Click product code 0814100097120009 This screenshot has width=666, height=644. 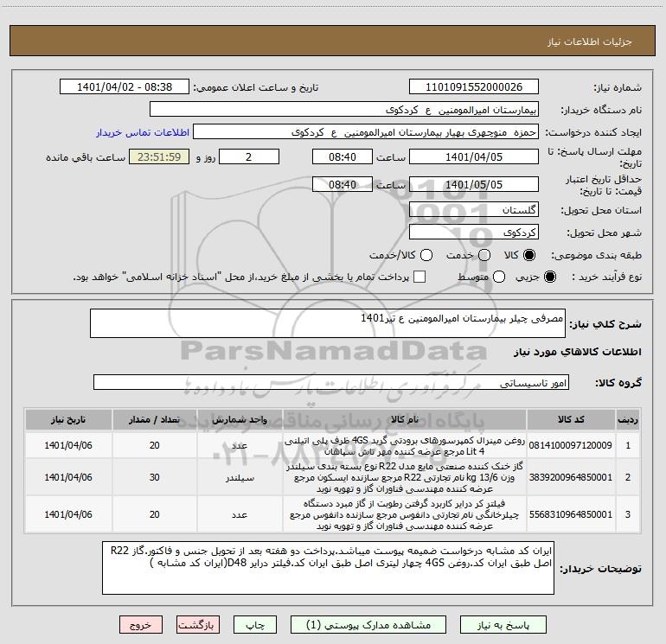571,445
